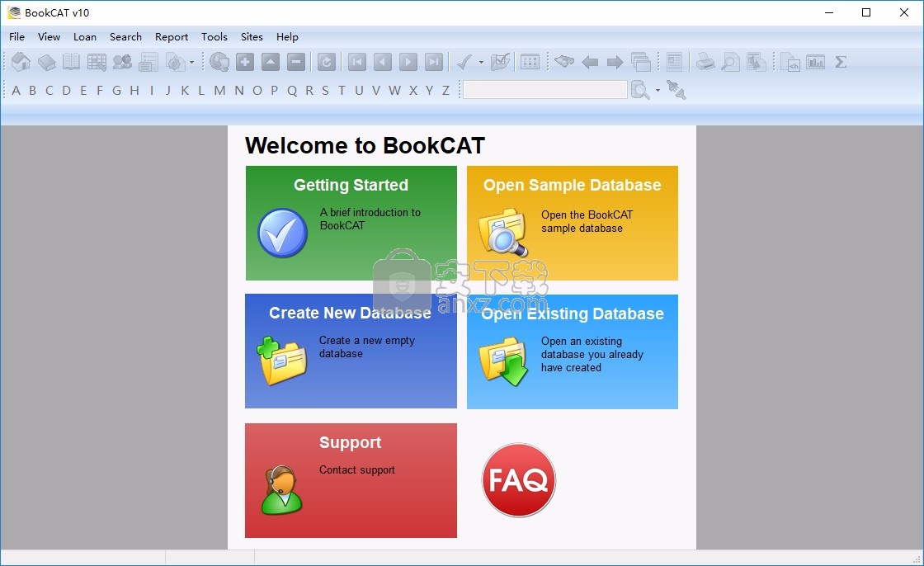Click the document gear toolbar icon
Viewport: 924px width, 566px height.
click(x=175, y=62)
